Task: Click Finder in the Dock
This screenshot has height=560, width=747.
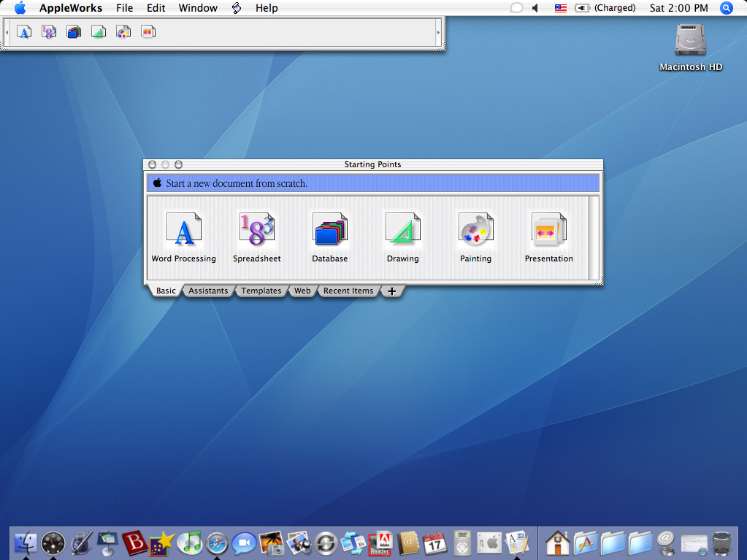Action: pyautogui.click(x=26, y=543)
